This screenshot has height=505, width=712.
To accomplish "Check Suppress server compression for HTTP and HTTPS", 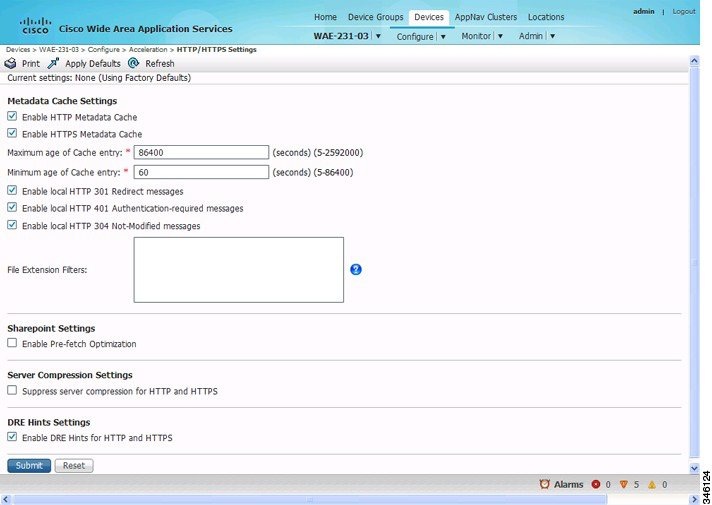I will 12,390.
